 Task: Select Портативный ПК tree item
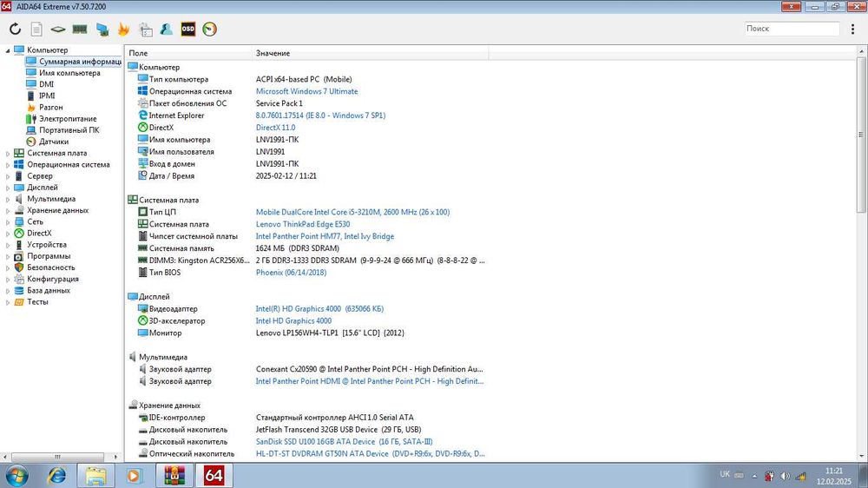pyautogui.click(x=69, y=130)
